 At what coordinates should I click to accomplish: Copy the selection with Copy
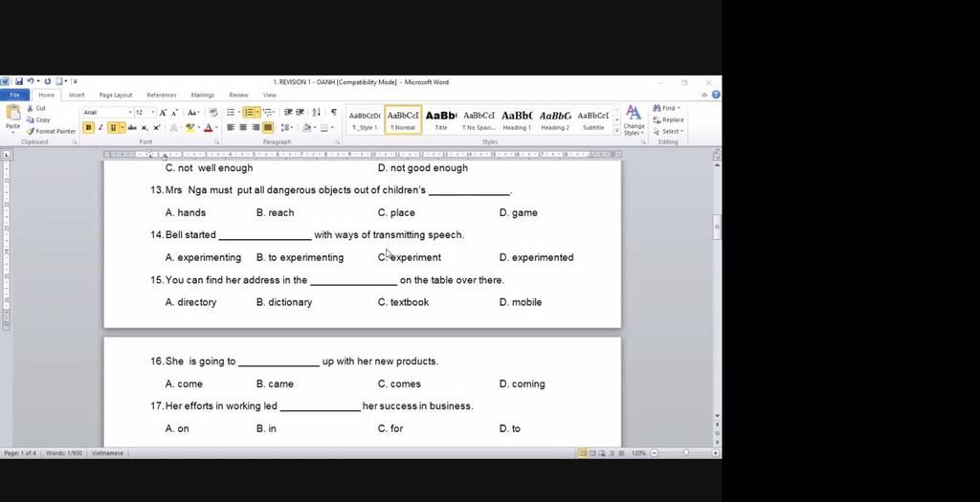[x=38, y=120]
